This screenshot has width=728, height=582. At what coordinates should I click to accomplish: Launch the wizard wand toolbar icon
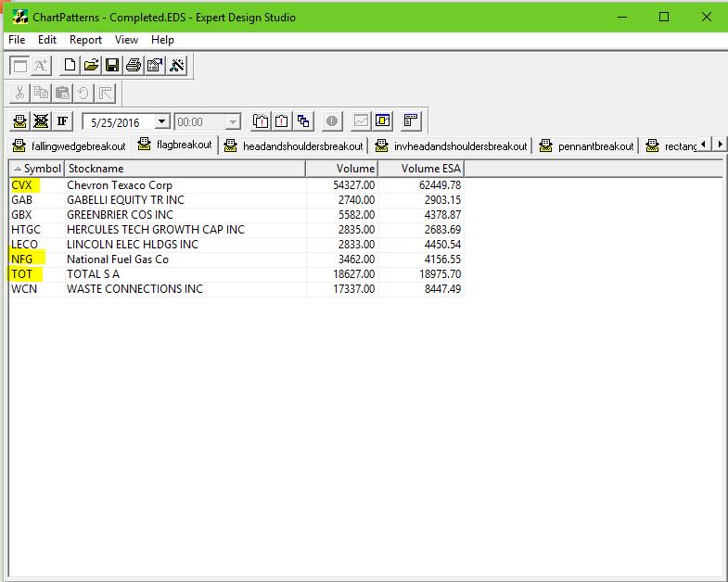[177, 66]
